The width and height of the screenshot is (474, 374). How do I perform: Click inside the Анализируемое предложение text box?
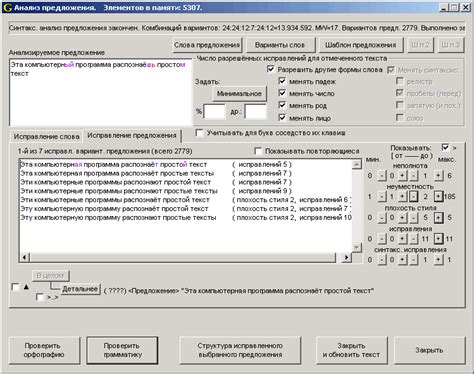tap(101, 92)
